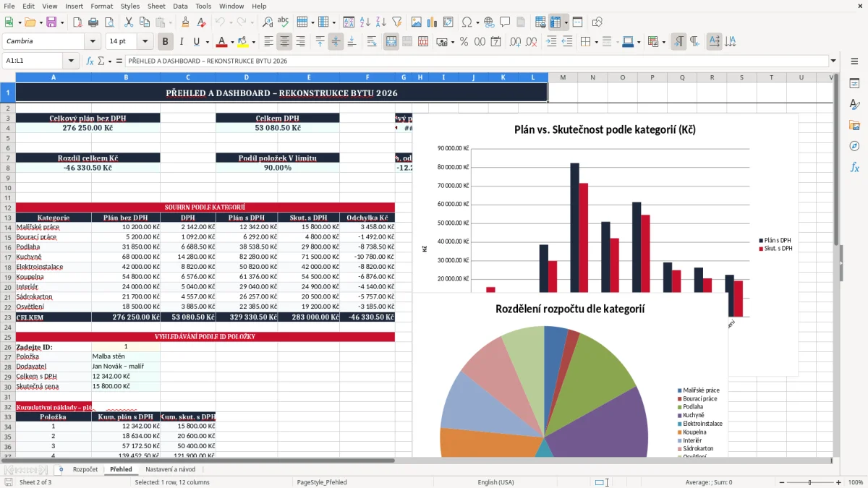Click the Cut scissors icon
868x488 pixels.
pyautogui.click(x=129, y=22)
